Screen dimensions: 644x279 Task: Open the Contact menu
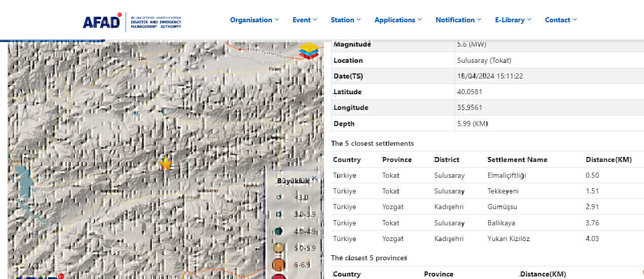pos(560,20)
